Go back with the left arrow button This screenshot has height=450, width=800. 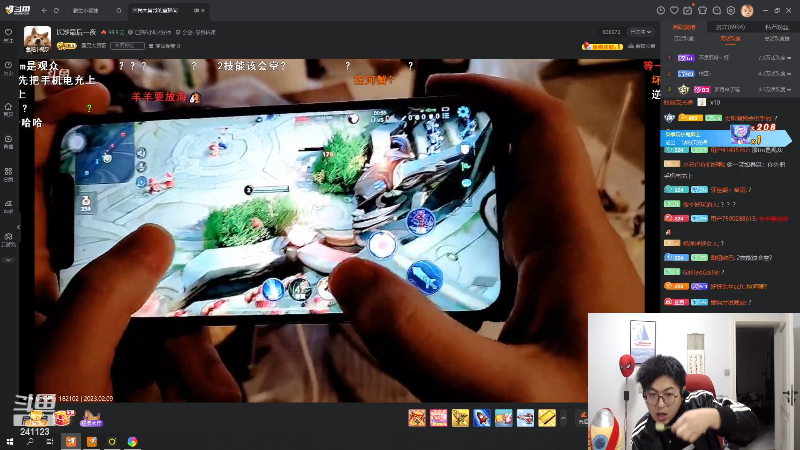[x=44, y=10]
